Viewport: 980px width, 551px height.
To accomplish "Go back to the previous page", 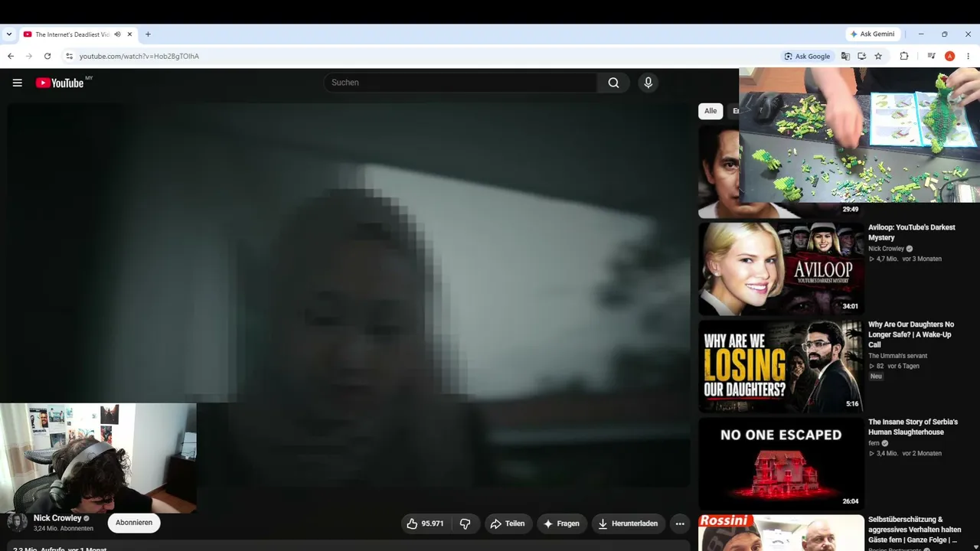I will click(11, 56).
